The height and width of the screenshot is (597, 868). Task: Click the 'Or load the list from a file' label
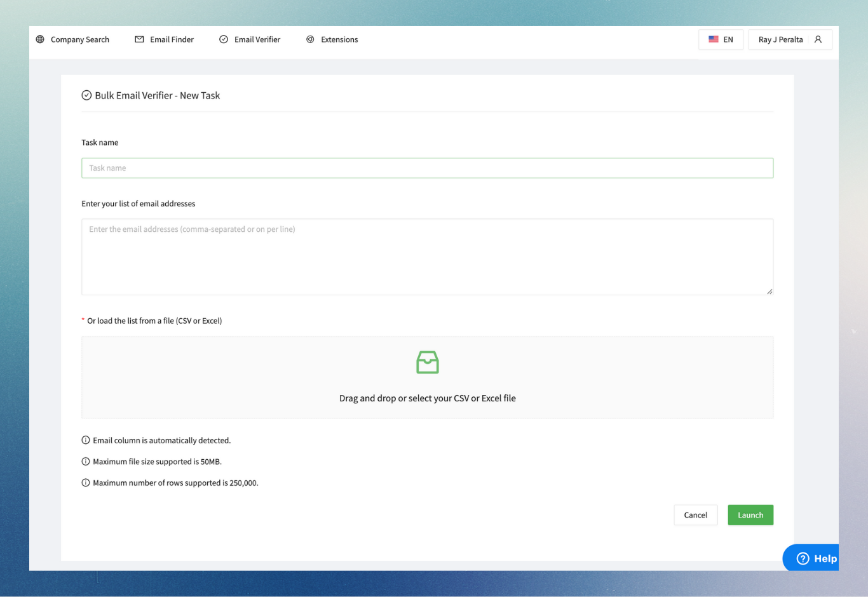(x=154, y=321)
